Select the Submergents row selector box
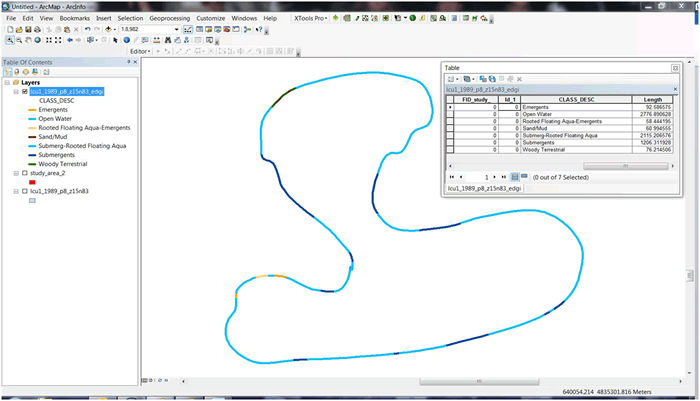 point(450,142)
